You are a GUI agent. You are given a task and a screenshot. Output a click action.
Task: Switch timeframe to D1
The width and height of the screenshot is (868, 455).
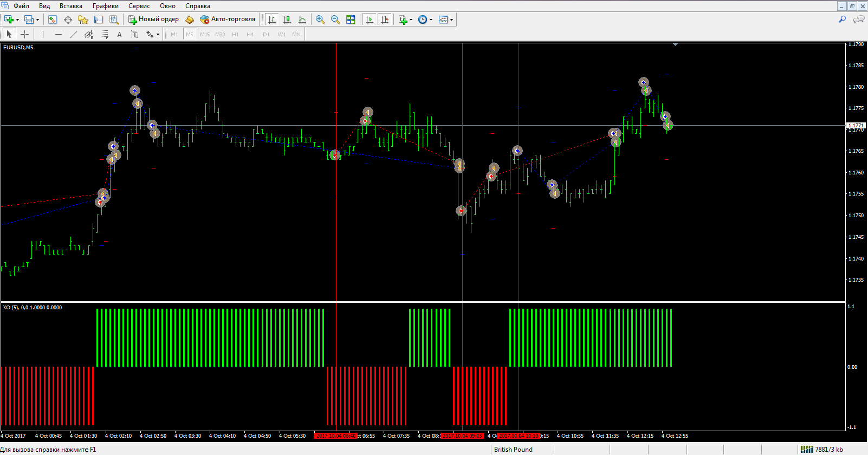pos(266,34)
